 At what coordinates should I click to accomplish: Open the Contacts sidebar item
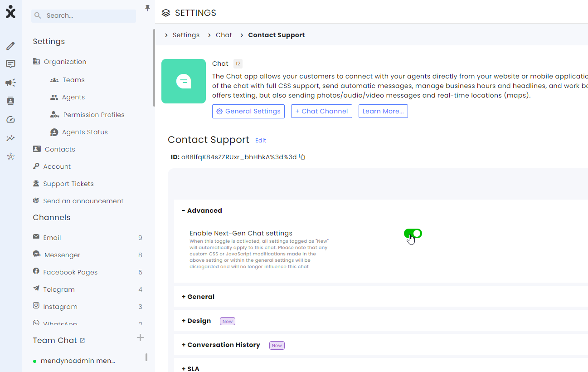tap(54, 149)
